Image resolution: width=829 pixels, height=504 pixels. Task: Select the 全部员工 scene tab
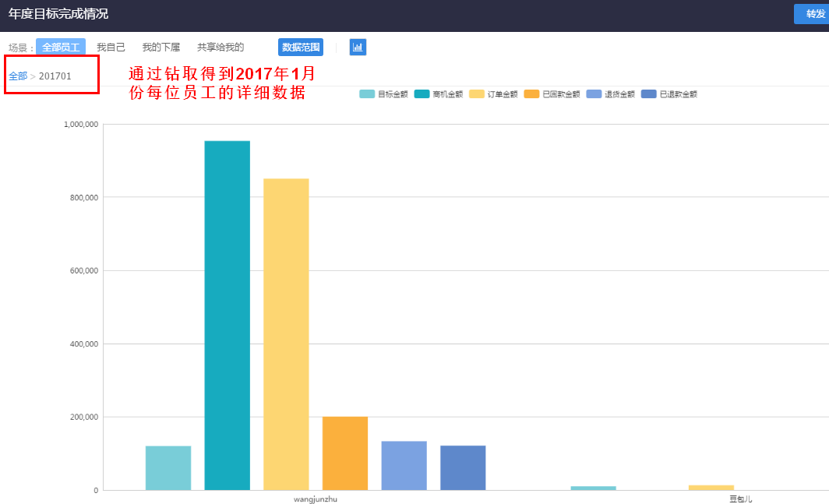coord(61,48)
